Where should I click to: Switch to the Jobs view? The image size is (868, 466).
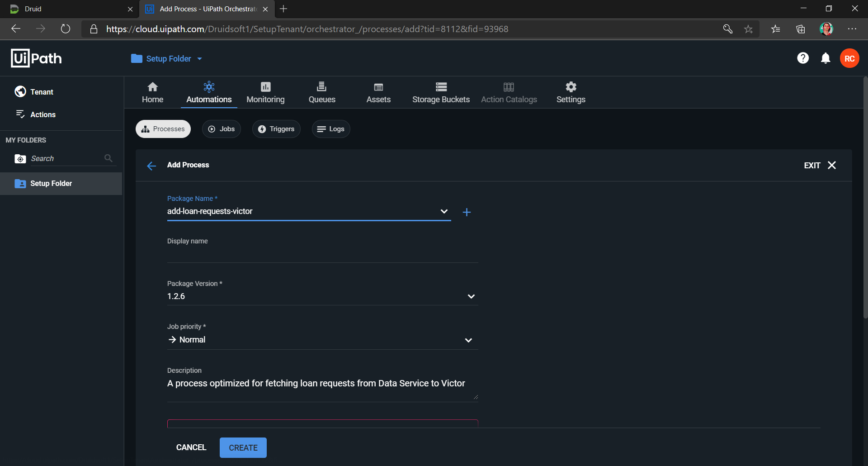222,129
